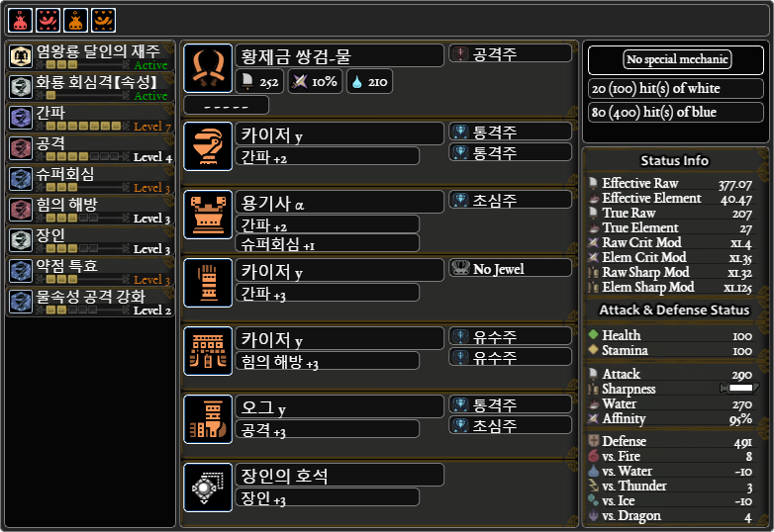The width and height of the screenshot is (774, 532).
Task: Select the Kaiser γ gloves icon
Action: pyautogui.click(x=208, y=283)
